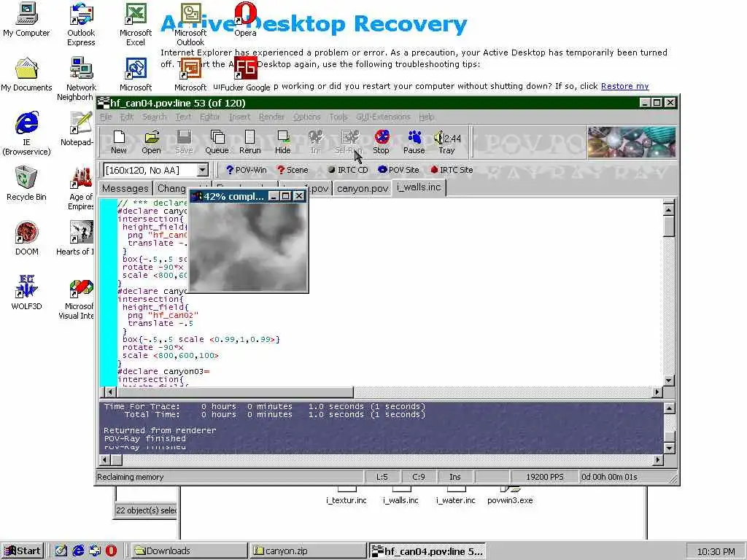Click the Save toolbar icon
The width and height of the screenshot is (747, 560).
(184, 142)
